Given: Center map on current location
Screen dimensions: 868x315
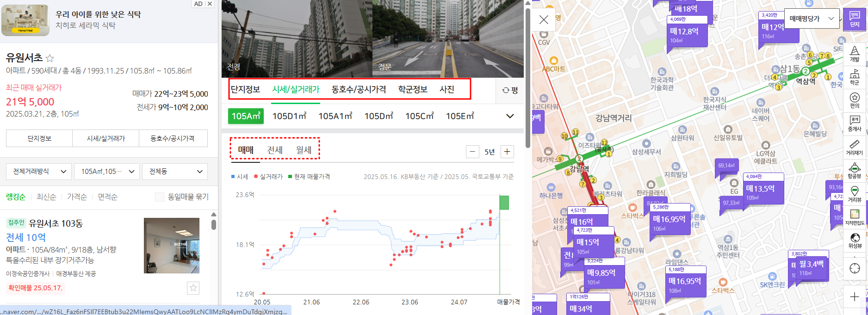Looking at the screenshot, I should 855,269.
